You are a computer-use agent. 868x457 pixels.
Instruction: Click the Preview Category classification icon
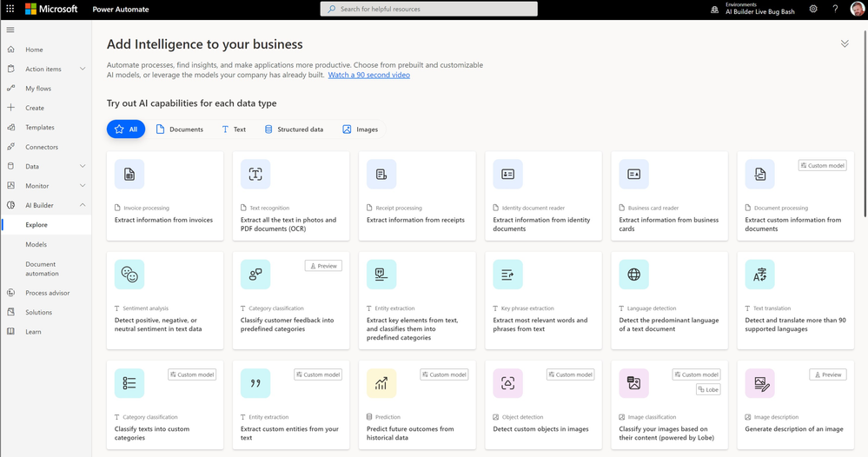click(255, 275)
